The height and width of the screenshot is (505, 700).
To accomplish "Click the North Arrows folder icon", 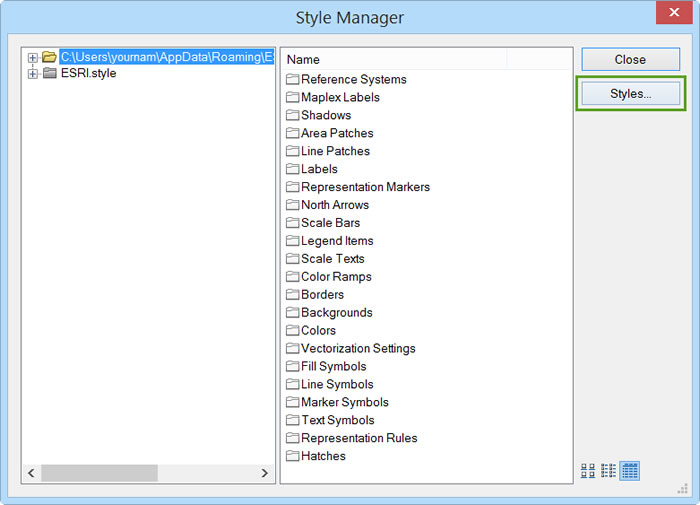I will click(293, 205).
